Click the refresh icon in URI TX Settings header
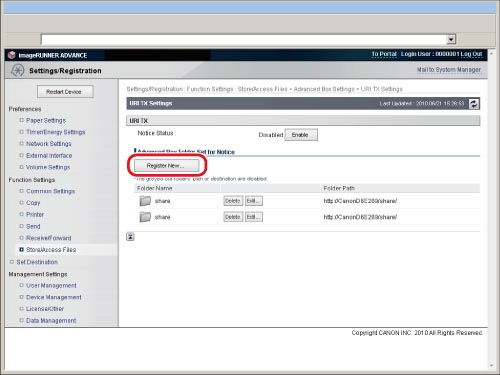 click(474, 104)
